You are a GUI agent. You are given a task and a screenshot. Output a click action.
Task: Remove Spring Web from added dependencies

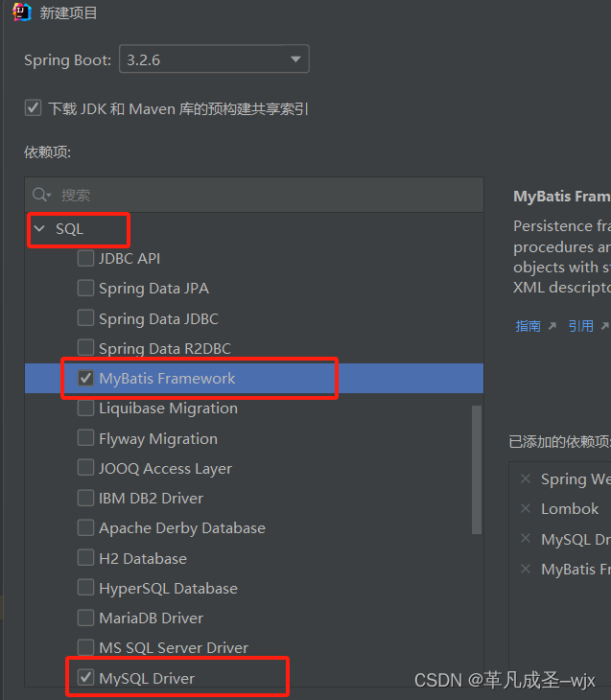[x=526, y=479]
